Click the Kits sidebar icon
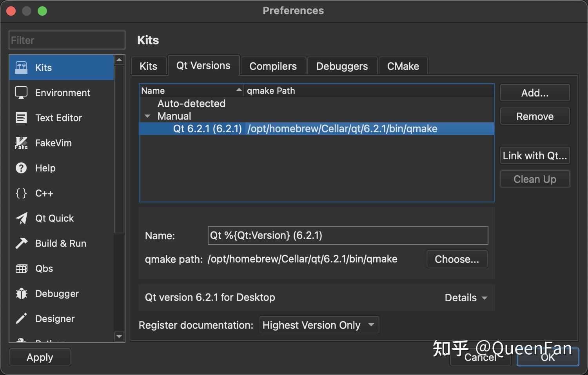This screenshot has width=588, height=375. [22, 67]
